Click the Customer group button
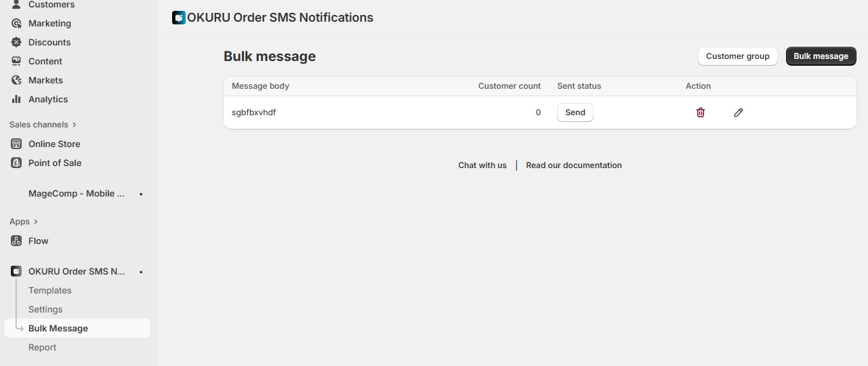The image size is (868, 366). point(737,56)
